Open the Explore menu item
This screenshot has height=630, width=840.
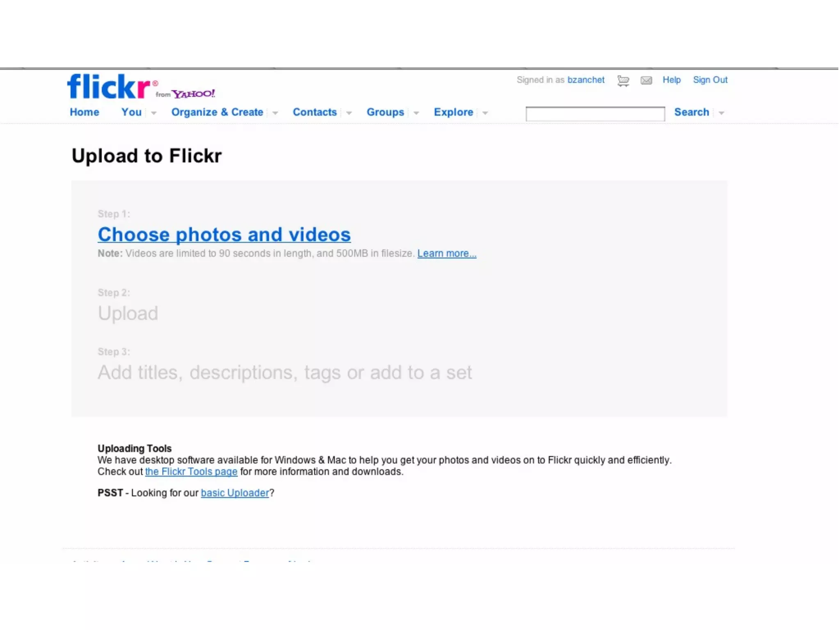(x=453, y=112)
